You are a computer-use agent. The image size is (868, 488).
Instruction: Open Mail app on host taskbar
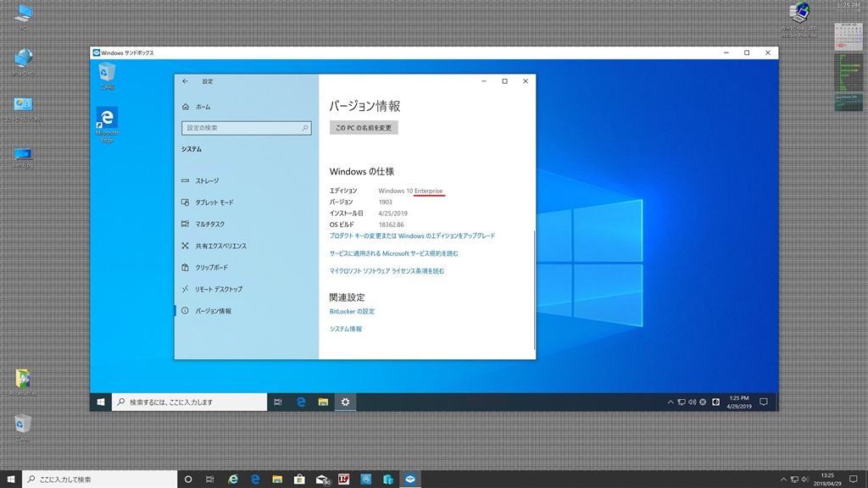point(322,480)
